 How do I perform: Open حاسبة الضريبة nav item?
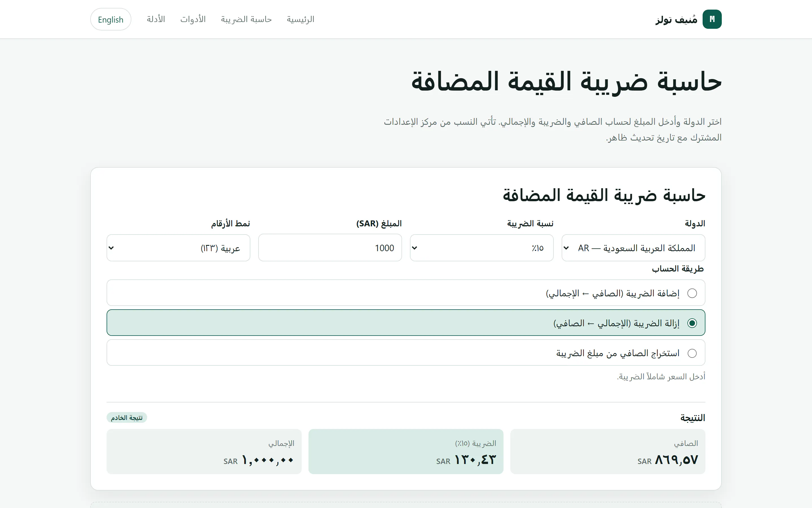246,19
